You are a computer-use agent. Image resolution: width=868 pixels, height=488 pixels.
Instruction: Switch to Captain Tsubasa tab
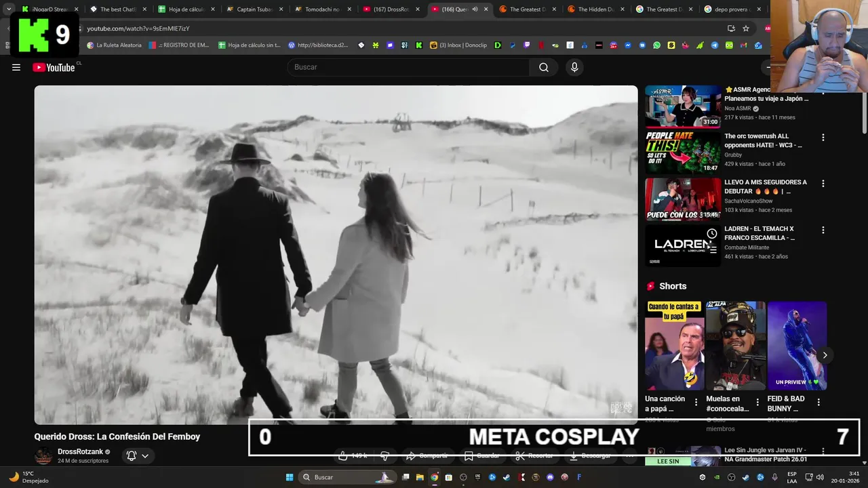point(254,9)
